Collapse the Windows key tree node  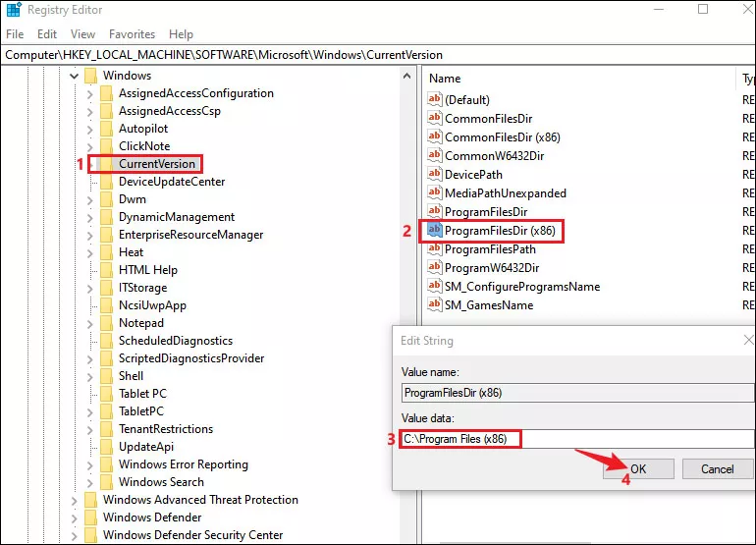[74, 76]
